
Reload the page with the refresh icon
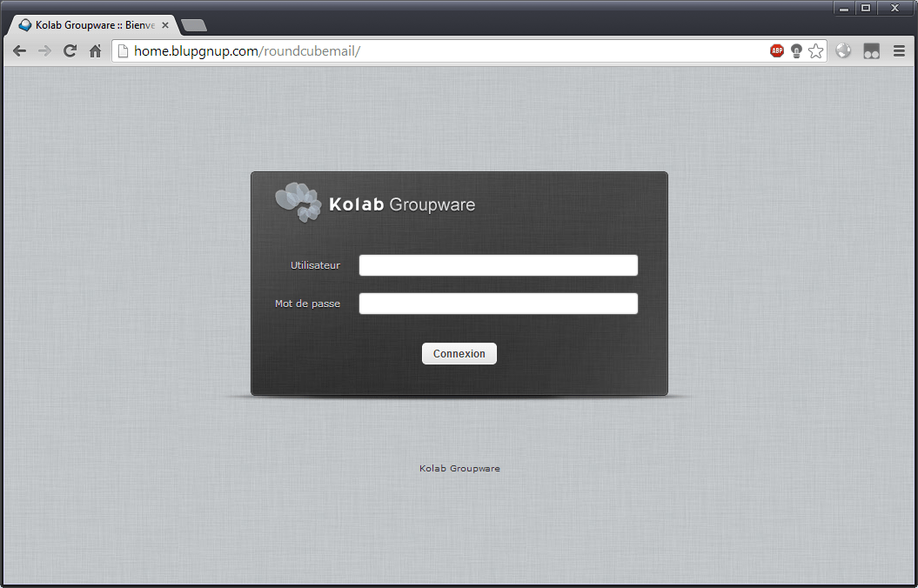[x=70, y=51]
